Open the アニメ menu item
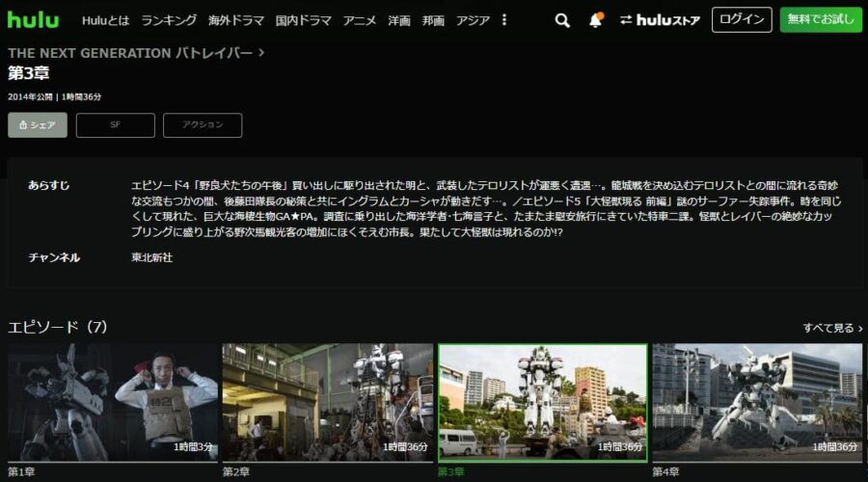 click(360, 20)
